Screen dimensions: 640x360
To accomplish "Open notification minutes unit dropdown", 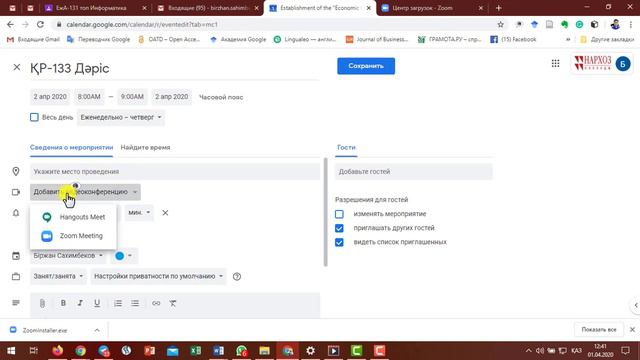I will (x=139, y=213).
